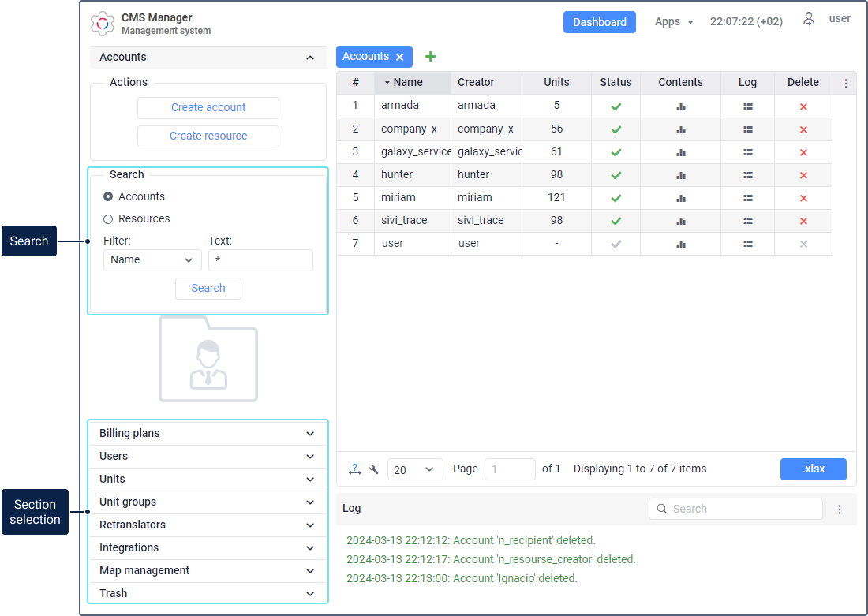
Task: Click the Log search input field
Action: pos(742,510)
